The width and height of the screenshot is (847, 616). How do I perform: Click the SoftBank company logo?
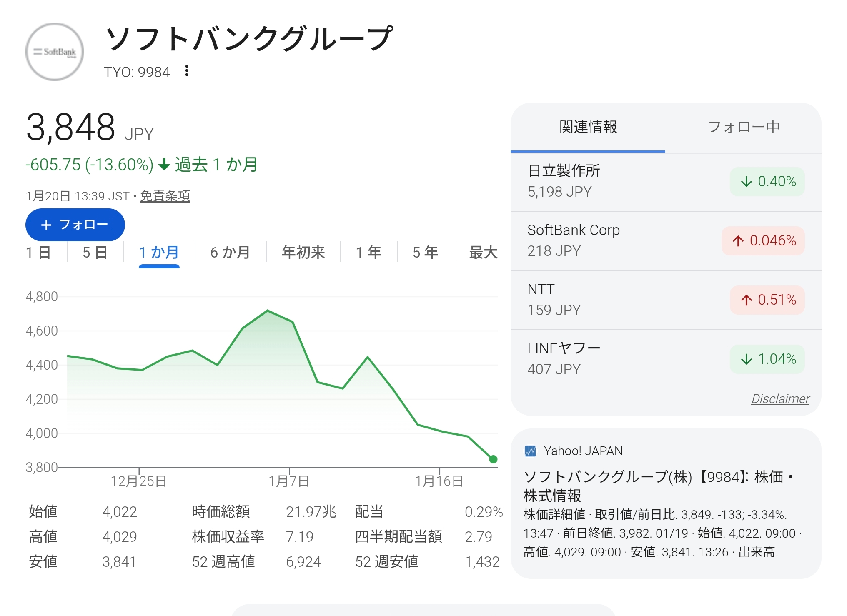tap(55, 52)
